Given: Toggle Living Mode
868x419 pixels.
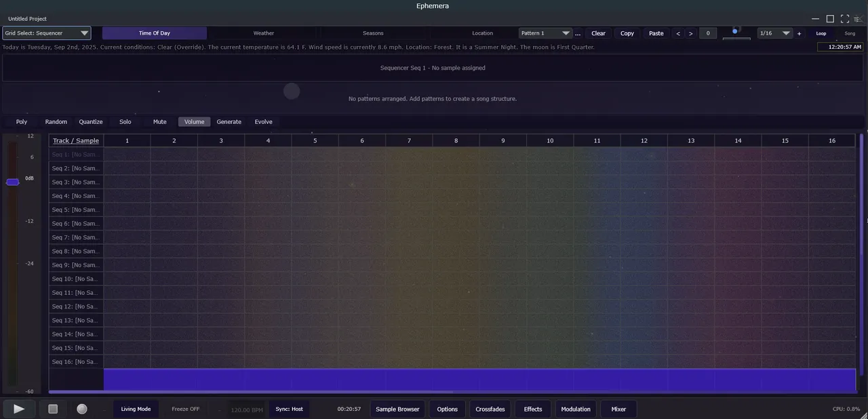Looking at the screenshot, I should [x=136, y=409].
